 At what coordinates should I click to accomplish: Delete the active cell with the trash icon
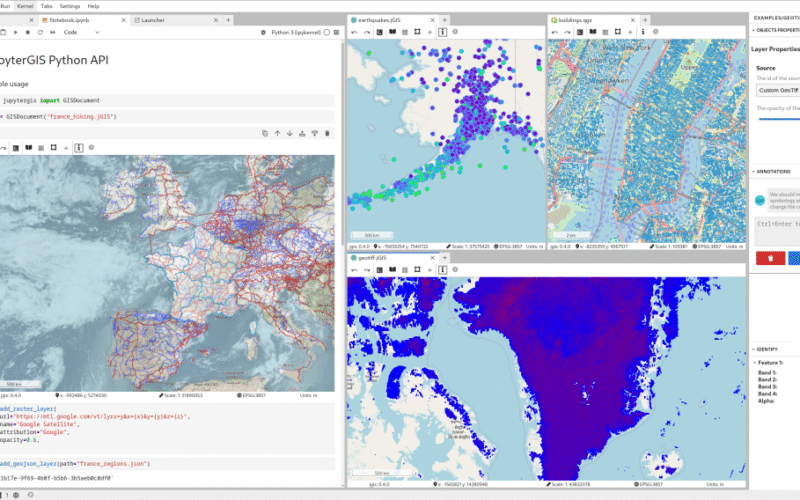[x=326, y=132]
